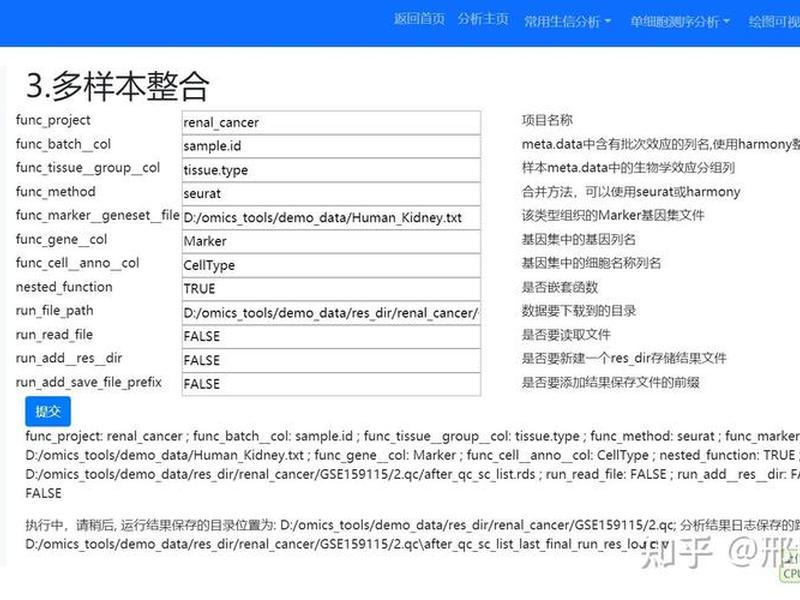Click the func_marker__geneset__file label

pos(97,216)
